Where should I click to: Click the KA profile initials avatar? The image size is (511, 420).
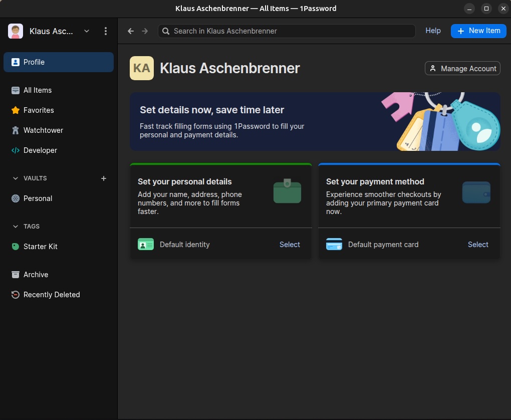142,68
